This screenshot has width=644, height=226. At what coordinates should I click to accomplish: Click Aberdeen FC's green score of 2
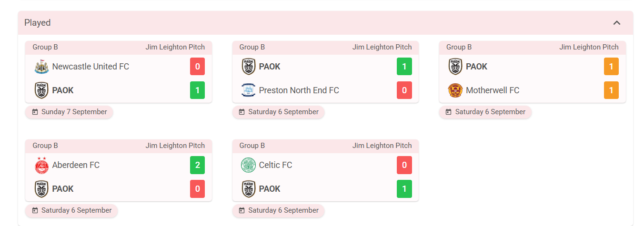click(x=198, y=165)
